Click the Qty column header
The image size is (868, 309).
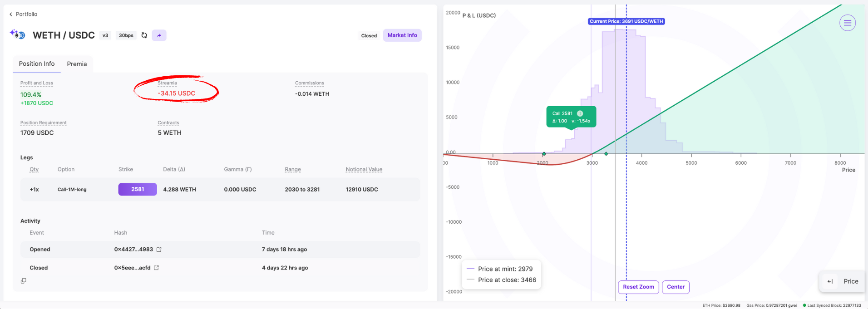coord(34,170)
